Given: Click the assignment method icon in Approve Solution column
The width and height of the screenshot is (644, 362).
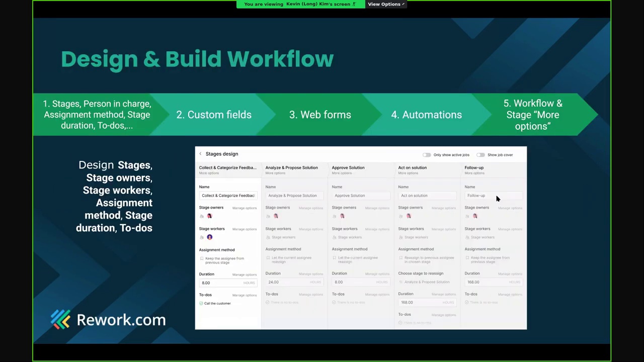Looking at the screenshot, I should pos(335,258).
